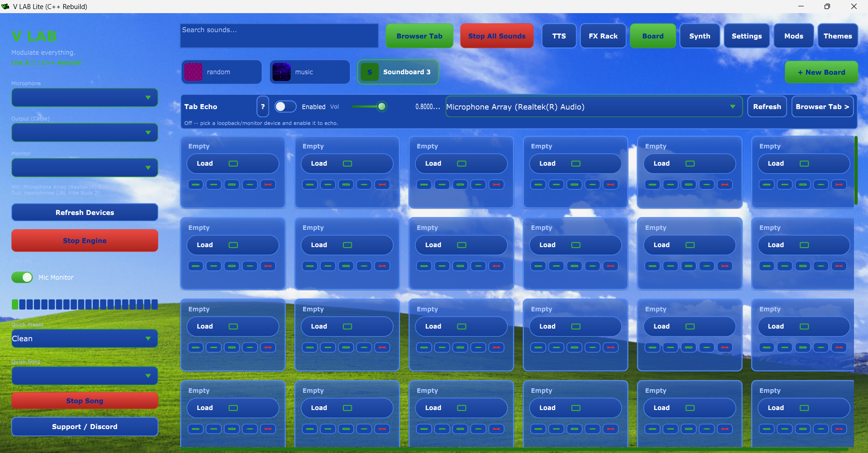Click the mic level meter bar
This screenshot has height=453, width=868.
(85, 304)
